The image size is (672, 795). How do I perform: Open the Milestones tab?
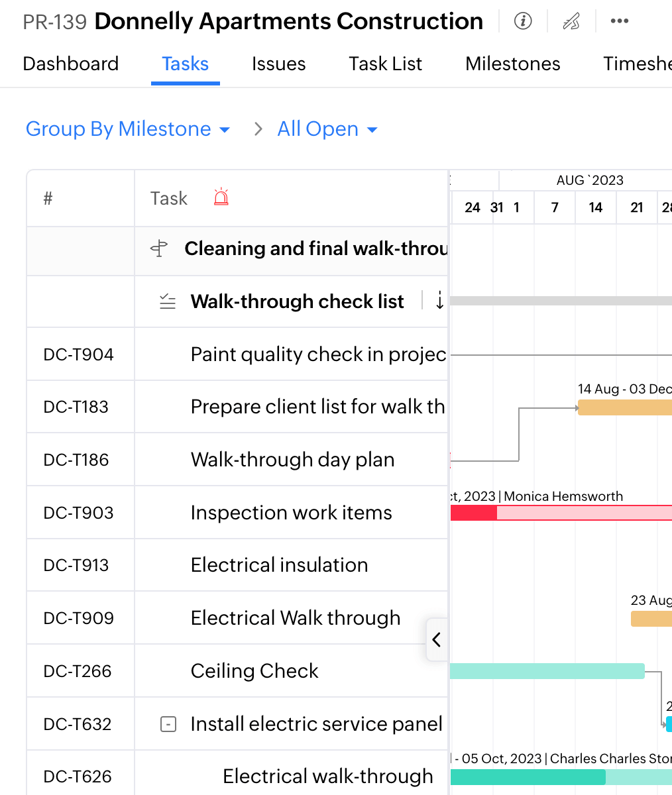pos(512,64)
